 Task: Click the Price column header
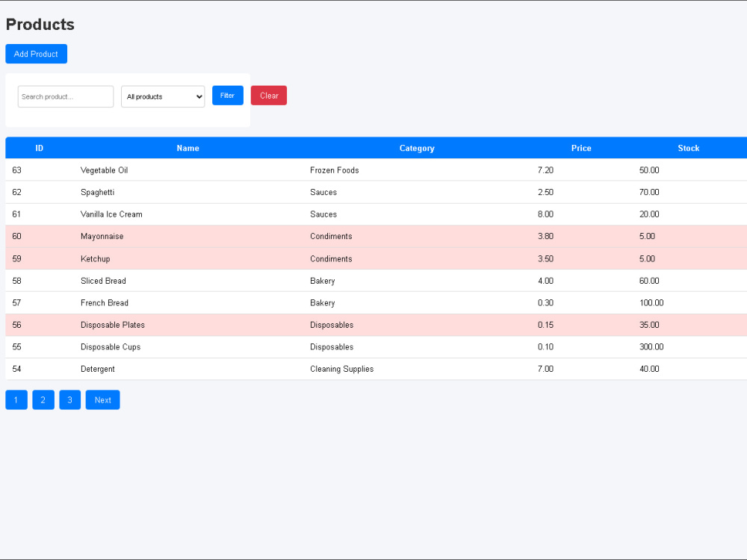(581, 148)
